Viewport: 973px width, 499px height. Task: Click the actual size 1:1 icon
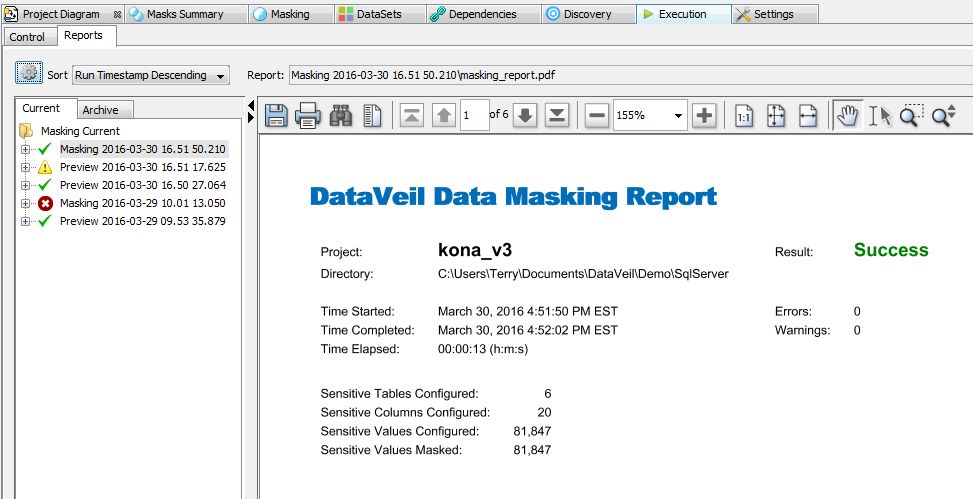point(744,115)
